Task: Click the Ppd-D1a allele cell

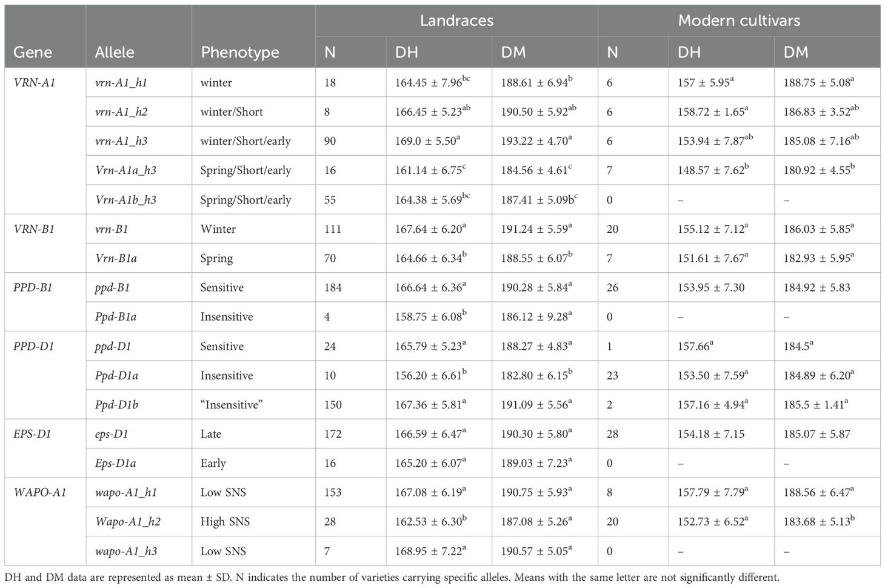Action: [x=116, y=376]
